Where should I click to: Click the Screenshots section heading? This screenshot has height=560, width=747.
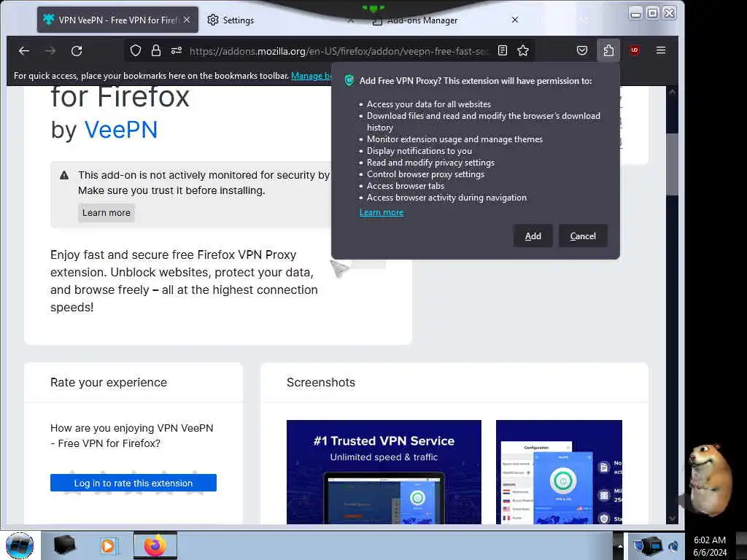(321, 382)
